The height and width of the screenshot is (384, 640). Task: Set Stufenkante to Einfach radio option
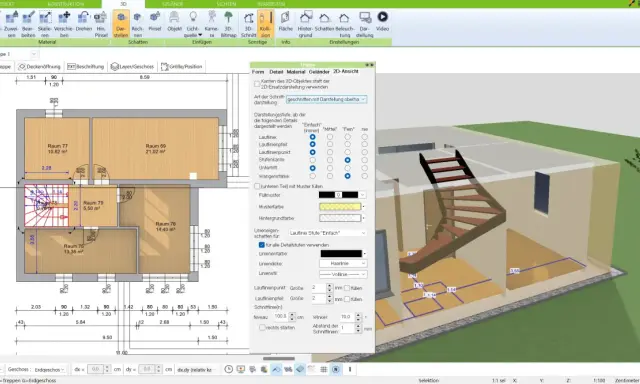(x=313, y=160)
